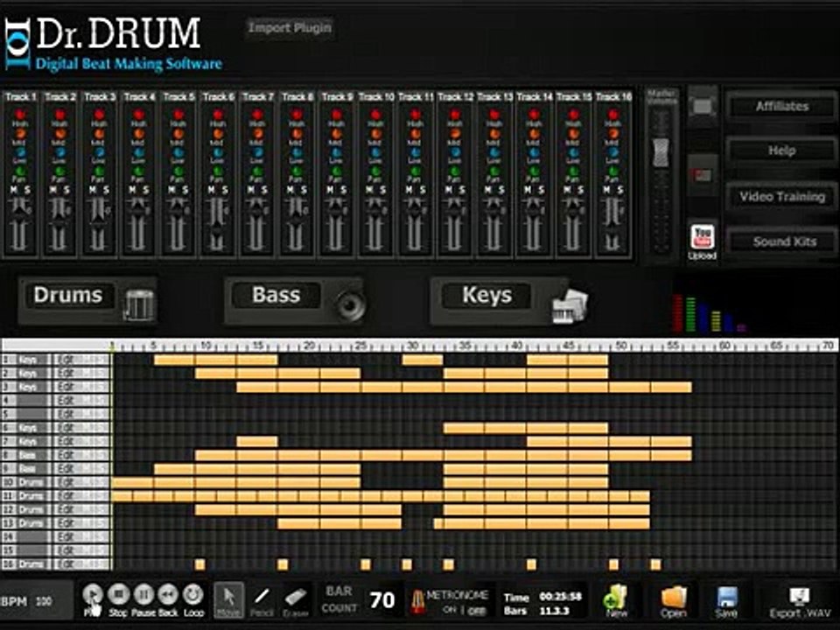The image size is (840, 630).
Task: Export the beat as .WAV
Action: click(799, 602)
